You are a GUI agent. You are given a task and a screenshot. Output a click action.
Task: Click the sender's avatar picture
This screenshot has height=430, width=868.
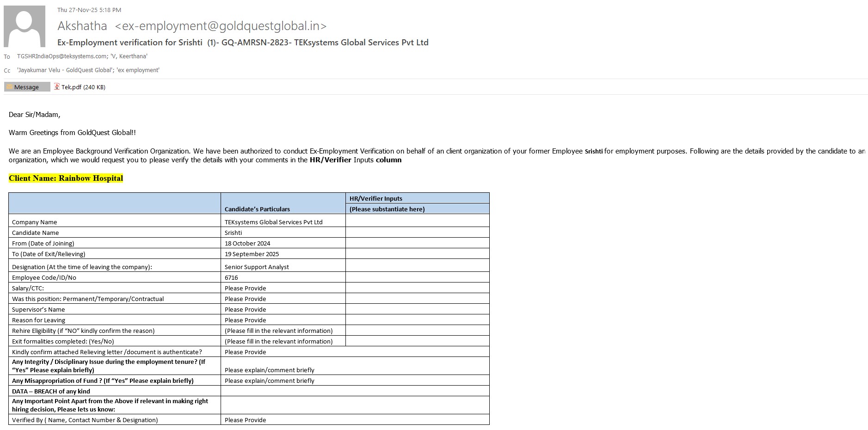click(x=25, y=26)
